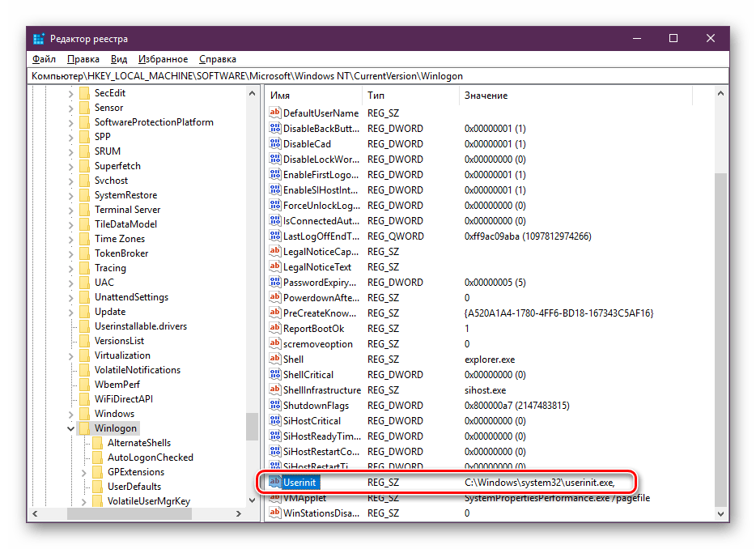Click the Registry Editor app icon in title bar
756x549 pixels.
tap(38, 39)
